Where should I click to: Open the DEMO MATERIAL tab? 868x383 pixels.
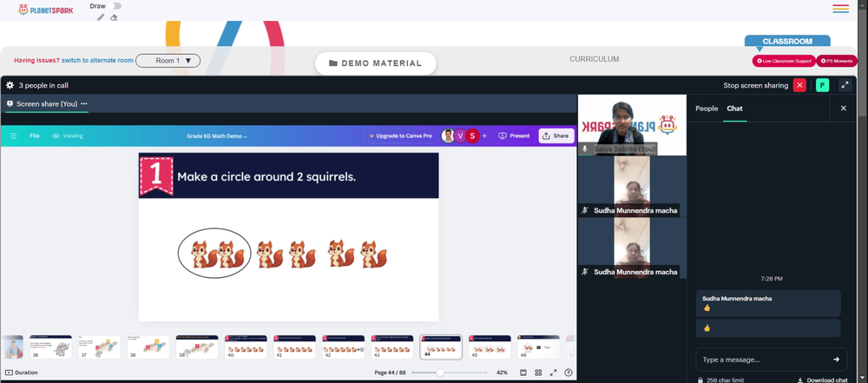(x=375, y=63)
